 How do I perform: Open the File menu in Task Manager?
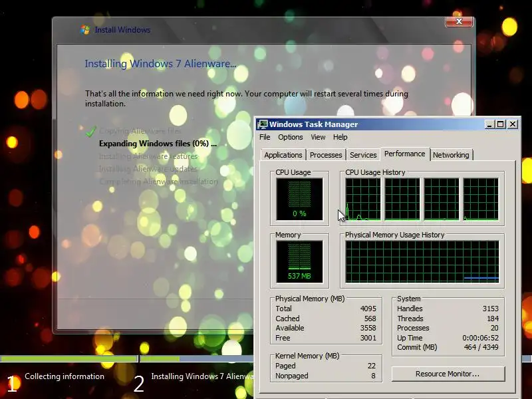pyautogui.click(x=265, y=137)
